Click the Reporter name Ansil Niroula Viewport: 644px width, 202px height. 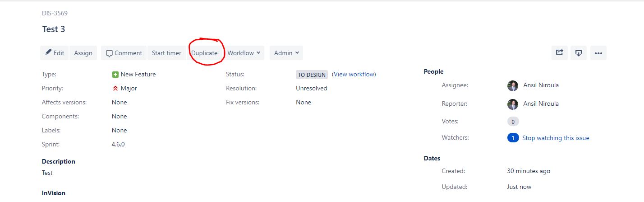pos(541,103)
